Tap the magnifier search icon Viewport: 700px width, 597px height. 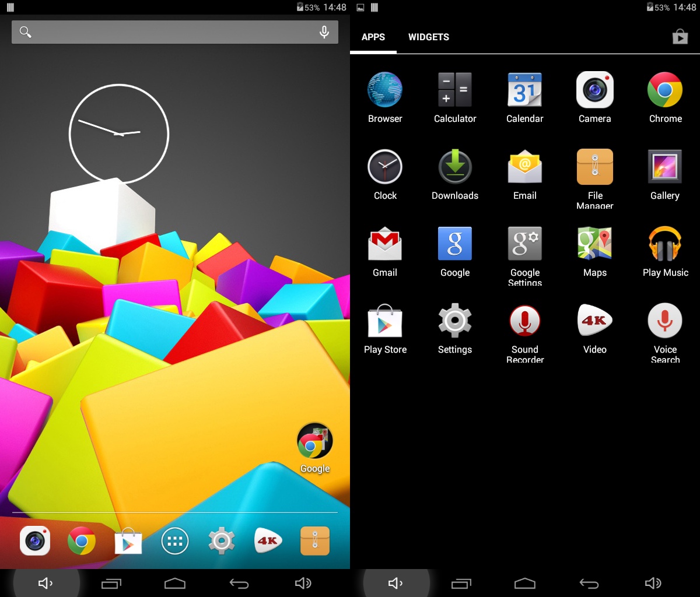25,32
